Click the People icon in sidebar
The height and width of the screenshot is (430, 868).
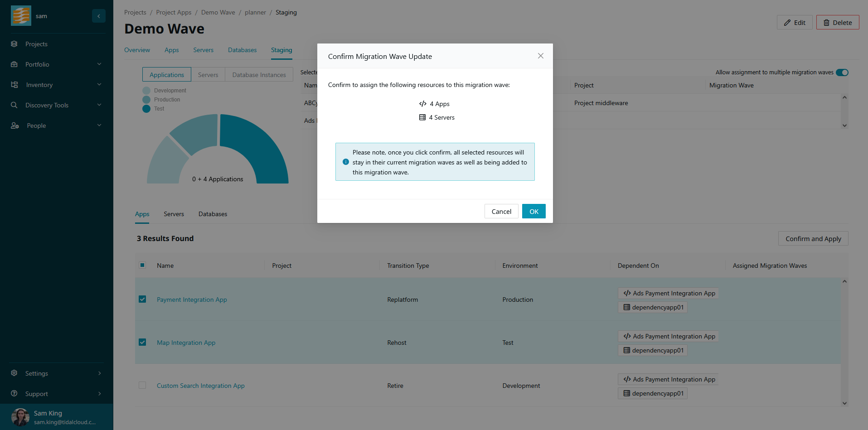pyautogui.click(x=15, y=126)
